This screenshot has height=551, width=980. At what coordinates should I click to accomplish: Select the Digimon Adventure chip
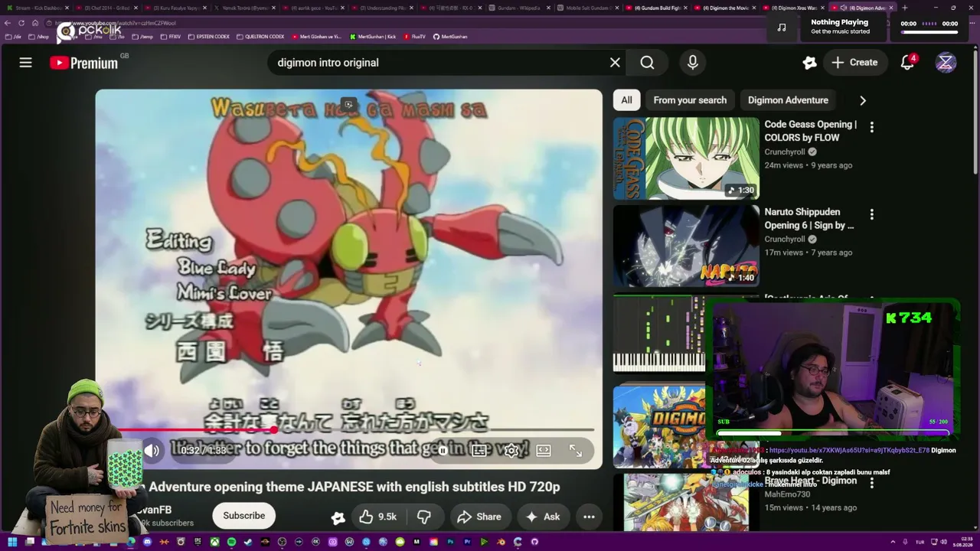click(788, 100)
